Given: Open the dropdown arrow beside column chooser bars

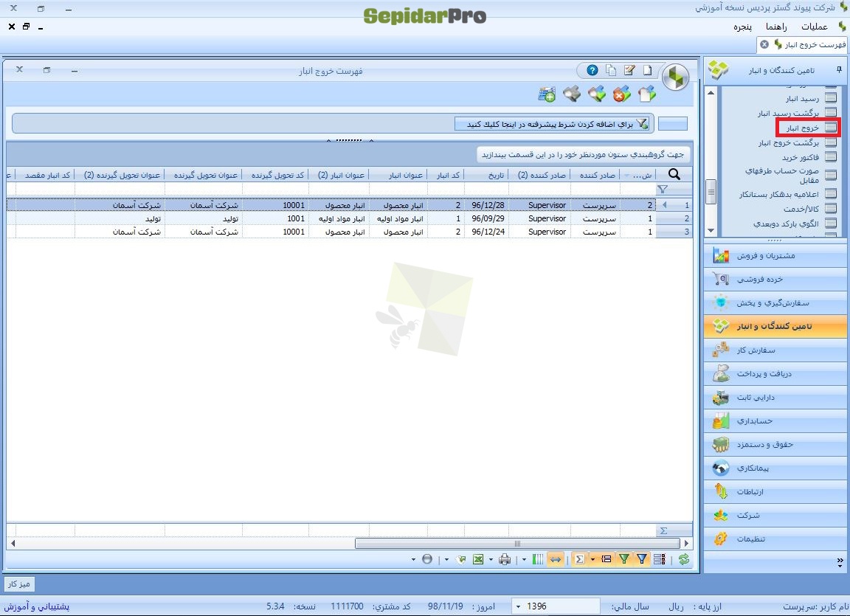Looking at the screenshot, I should (524, 560).
